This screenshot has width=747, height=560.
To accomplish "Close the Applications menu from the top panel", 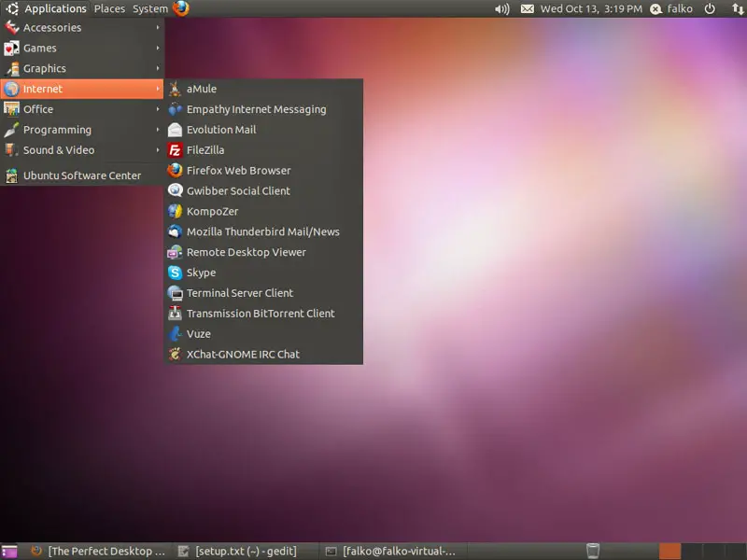I will coord(46,8).
